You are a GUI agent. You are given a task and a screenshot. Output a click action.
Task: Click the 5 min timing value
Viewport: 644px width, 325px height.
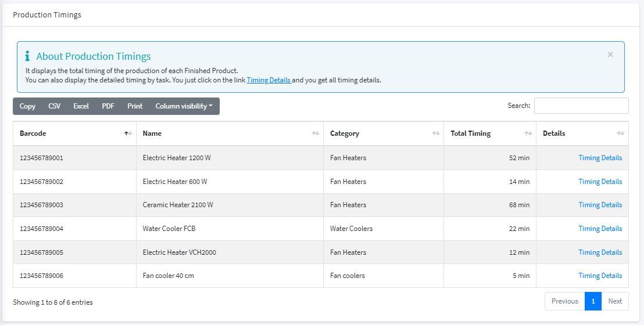(521, 276)
